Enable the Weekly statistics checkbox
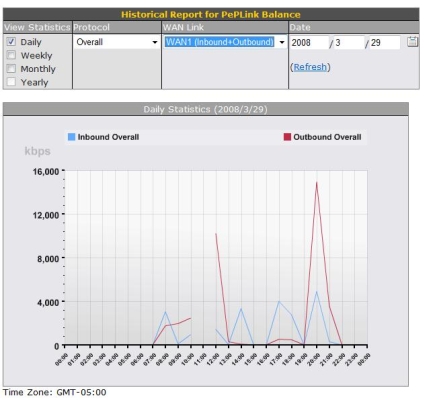 [11, 55]
